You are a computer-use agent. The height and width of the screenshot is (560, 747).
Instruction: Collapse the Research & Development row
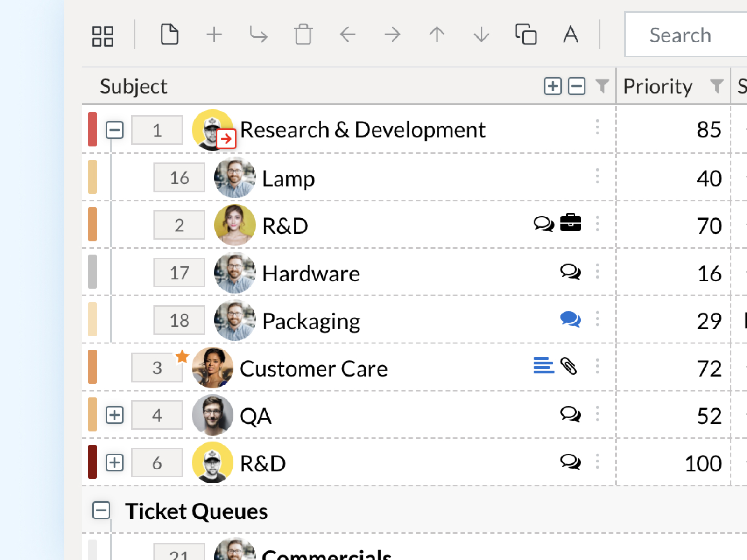[114, 130]
